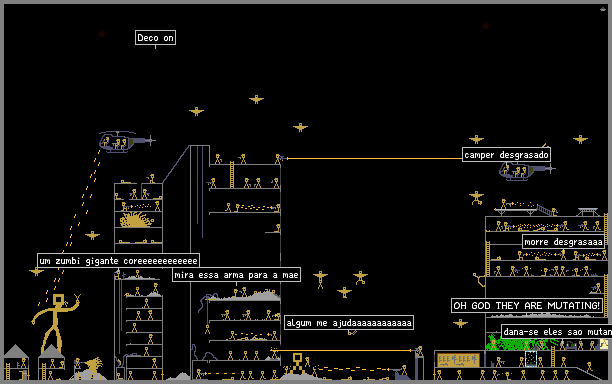Click the yellow glyph sign on building
Screen dimensions: 612x384
[x=458, y=359]
